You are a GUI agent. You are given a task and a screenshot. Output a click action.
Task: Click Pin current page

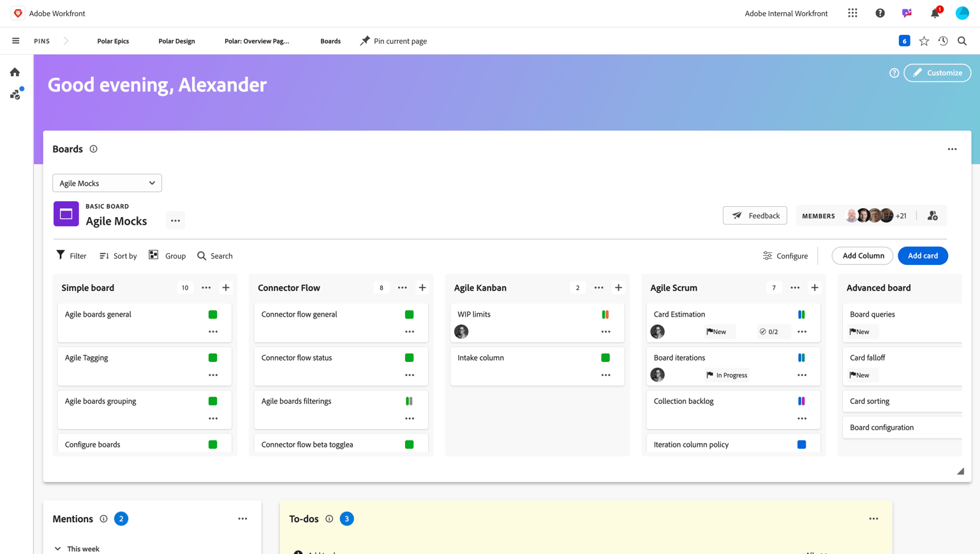coord(394,41)
